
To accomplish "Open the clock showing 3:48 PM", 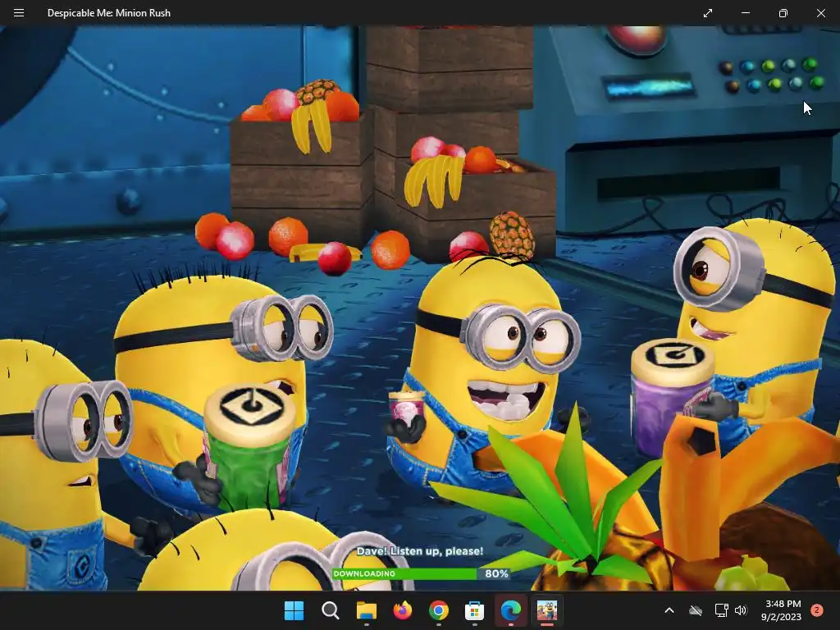I will click(x=781, y=610).
